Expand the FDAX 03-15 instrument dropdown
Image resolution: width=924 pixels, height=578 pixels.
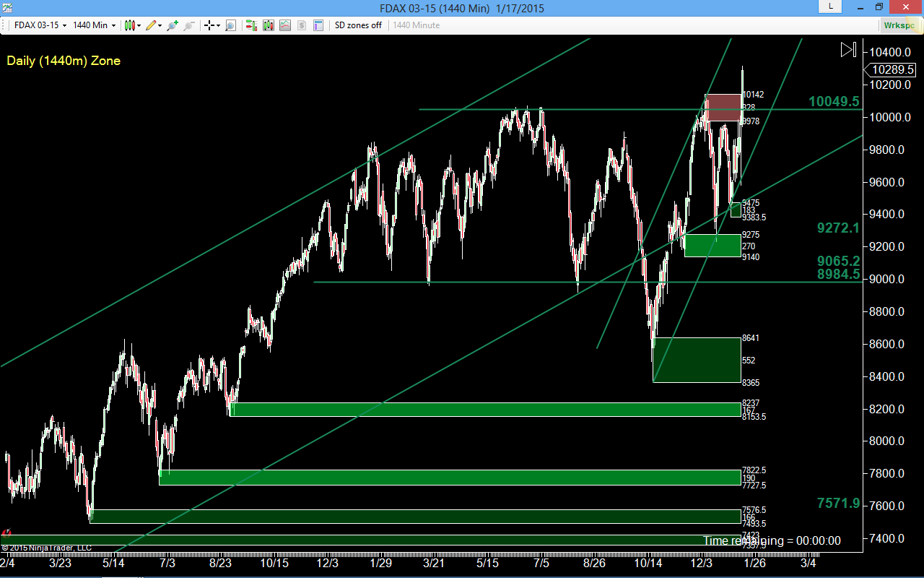tap(40, 25)
